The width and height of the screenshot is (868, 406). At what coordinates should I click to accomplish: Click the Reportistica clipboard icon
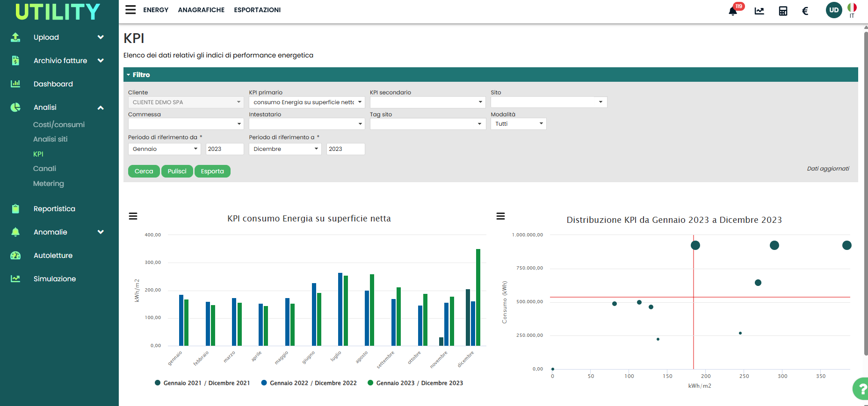15,209
